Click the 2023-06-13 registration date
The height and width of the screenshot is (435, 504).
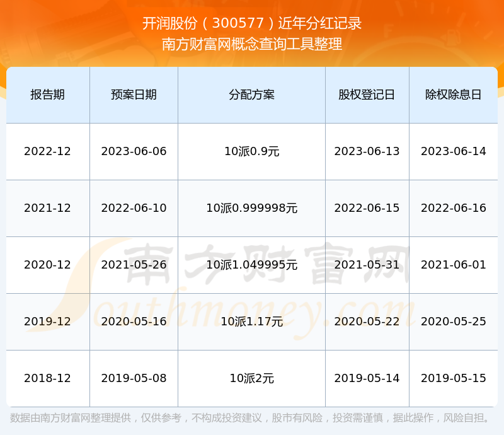click(367, 151)
